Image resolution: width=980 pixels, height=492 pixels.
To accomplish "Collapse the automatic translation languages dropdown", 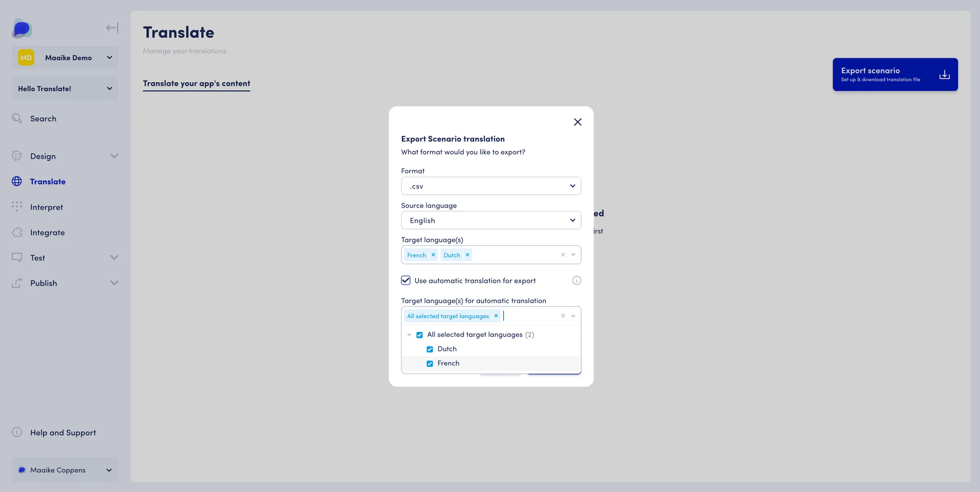I will point(573,316).
